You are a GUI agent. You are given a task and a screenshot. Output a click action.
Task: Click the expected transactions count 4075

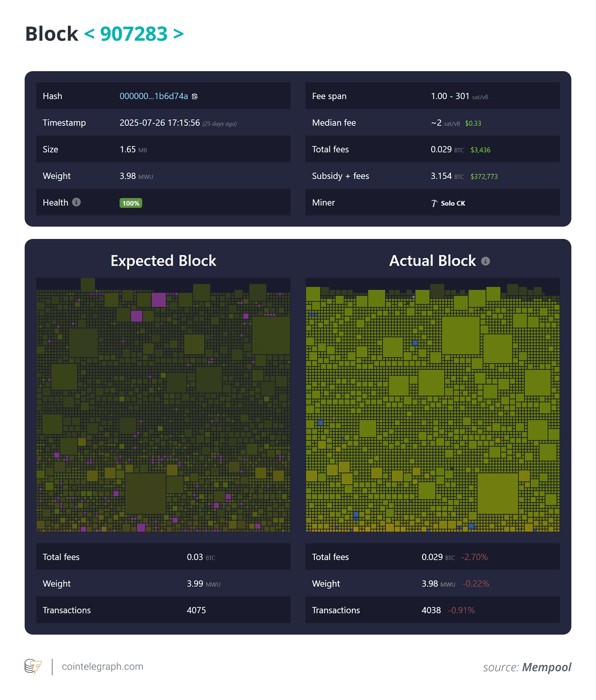coord(196,610)
